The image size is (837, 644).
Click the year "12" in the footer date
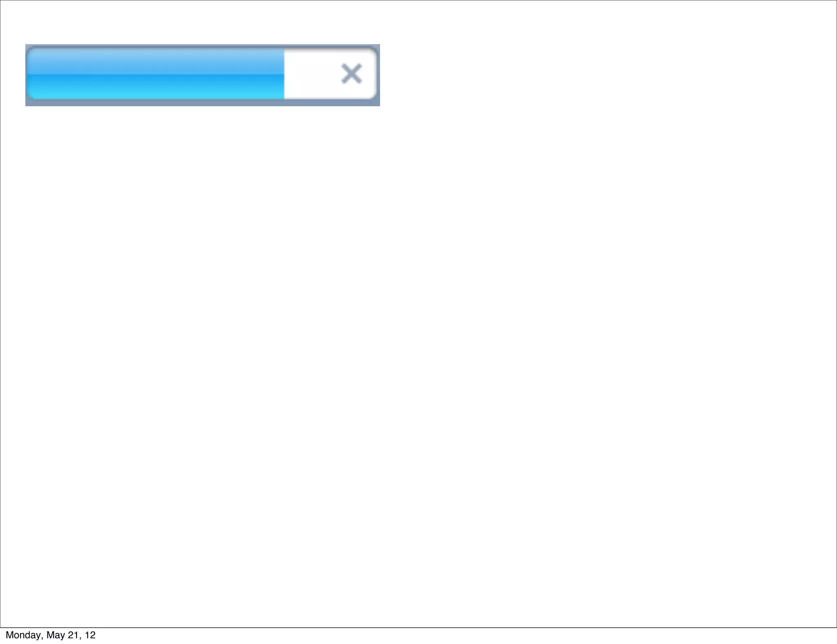point(90,635)
